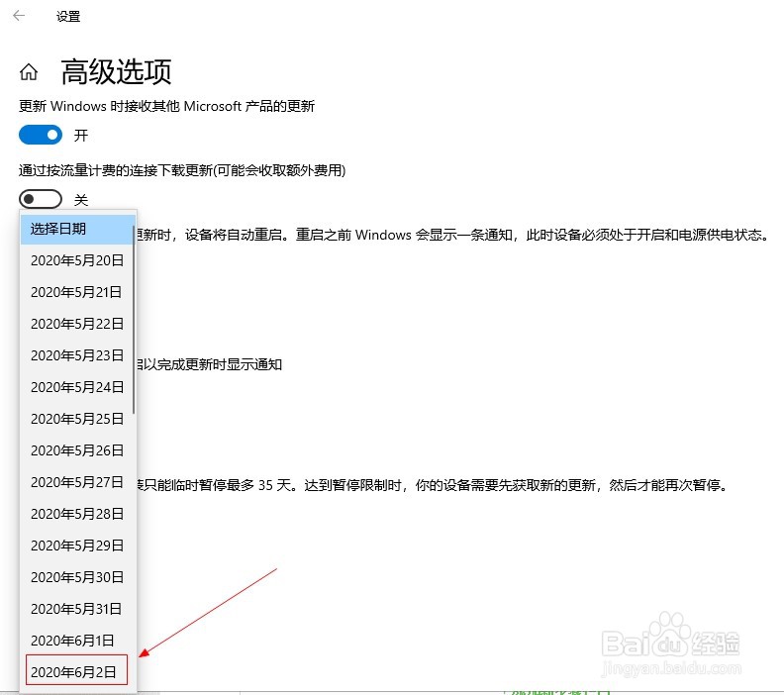
Task: Select the 选择日期 placeholder option
Action: tap(77, 229)
